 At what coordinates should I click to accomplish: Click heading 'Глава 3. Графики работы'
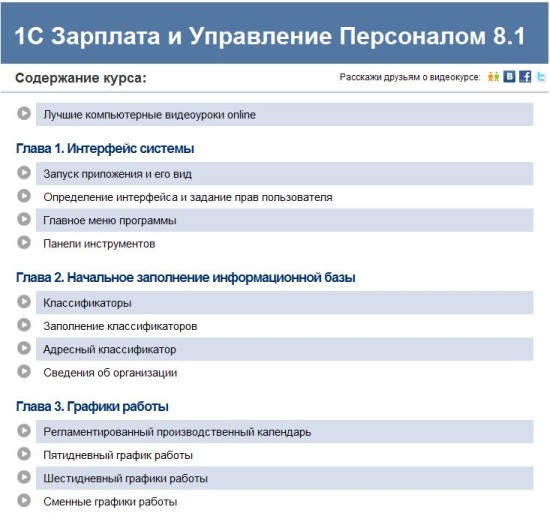(92, 406)
